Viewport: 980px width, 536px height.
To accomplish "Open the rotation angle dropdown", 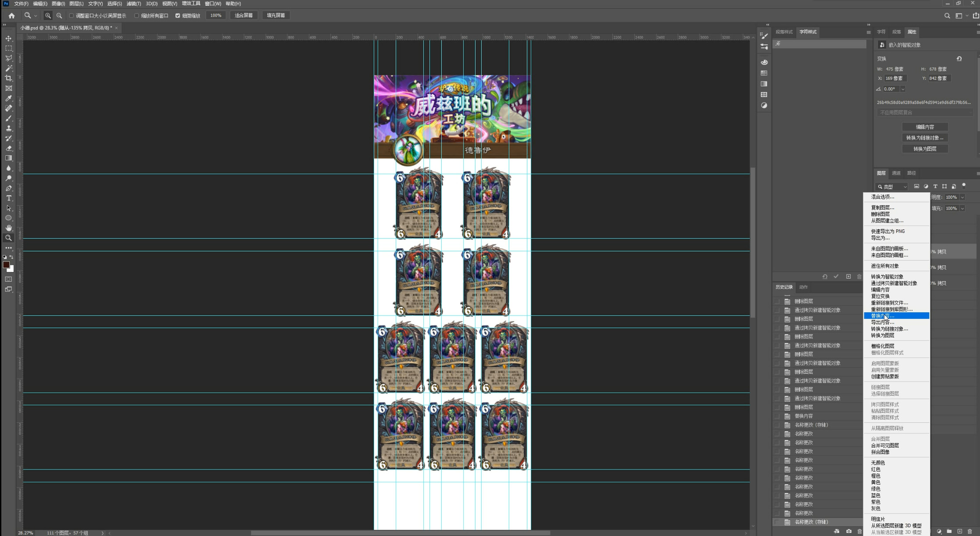I will pyautogui.click(x=903, y=89).
